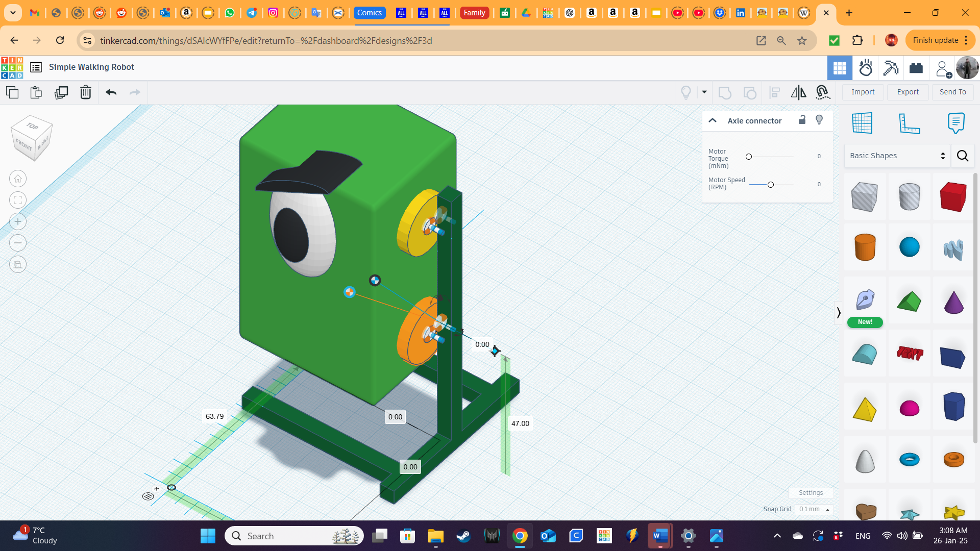Image resolution: width=980 pixels, height=551 pixels.
Task: Toggle the Axle connector lock icon
Action: click(802, 120)
